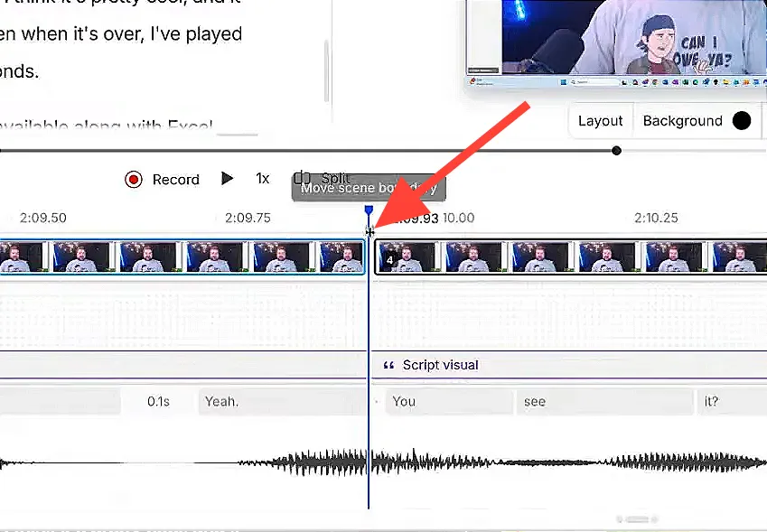The image size is (767, 532).
Task: Select the word You in the transcript
Action: click(403, 401)
